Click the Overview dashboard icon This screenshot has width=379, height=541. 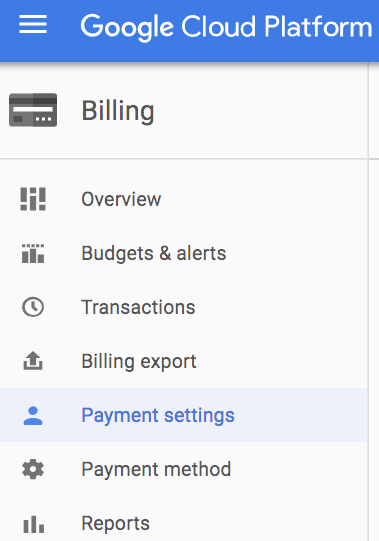tap(33, 199)
